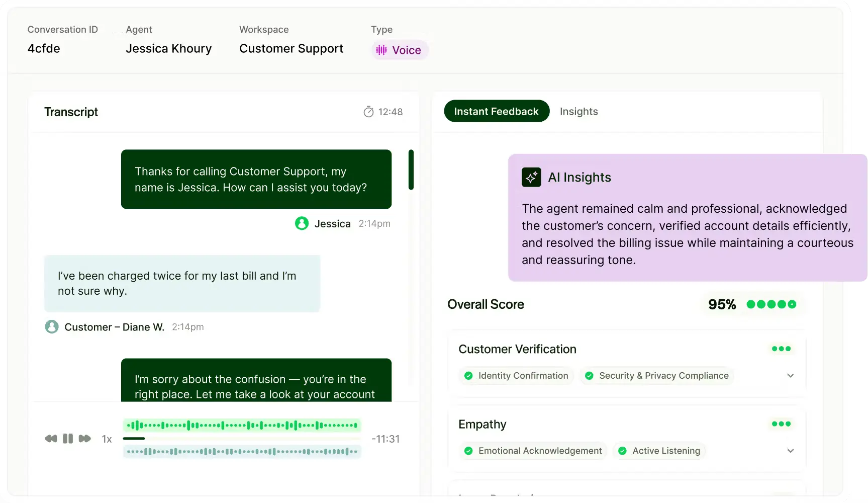The width and height of the screenshot is (868, 503).
Task: Click the AI Insights sparkle icon
Action: pos(531,177)
